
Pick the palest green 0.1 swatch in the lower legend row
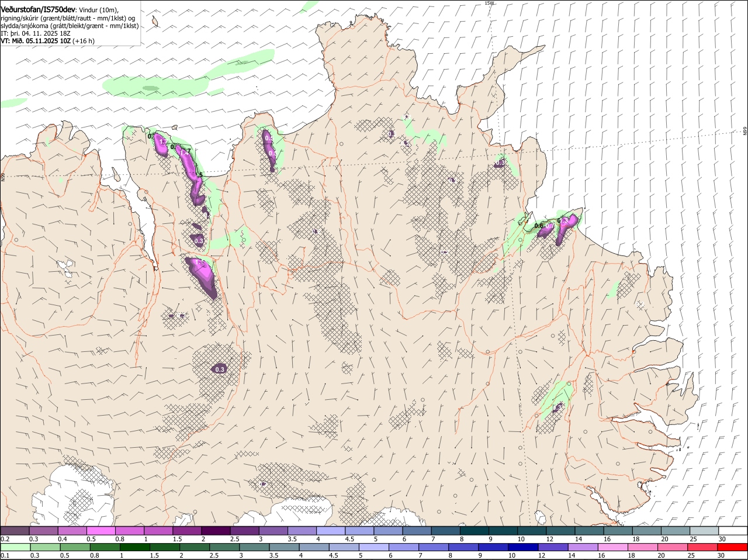click(15, 547)
